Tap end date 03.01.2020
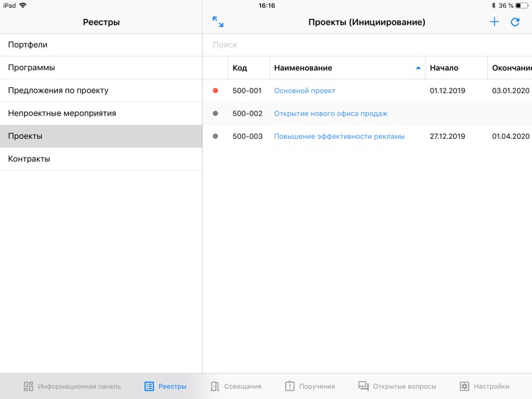 (511, 91)
